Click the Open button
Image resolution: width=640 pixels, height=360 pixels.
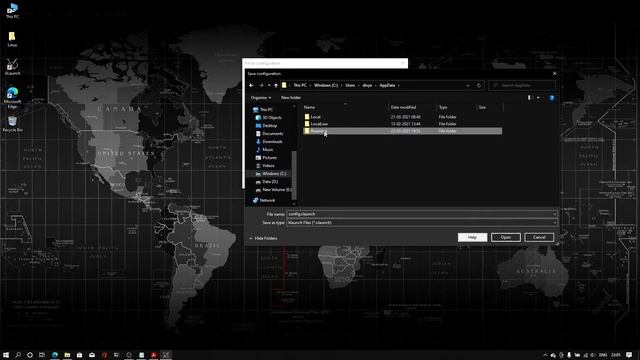tap(506, 237)
